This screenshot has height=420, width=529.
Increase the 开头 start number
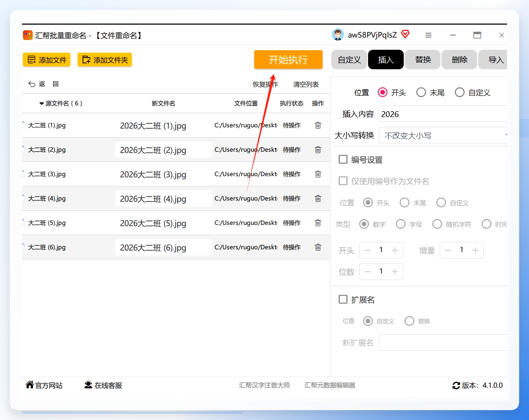tap(395, 250)
